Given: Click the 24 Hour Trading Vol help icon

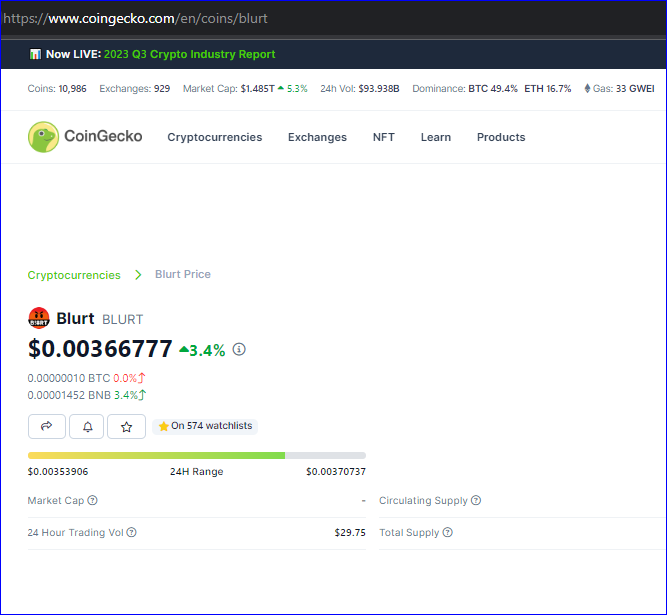Looking at the screenshot, I should [131, 532].
